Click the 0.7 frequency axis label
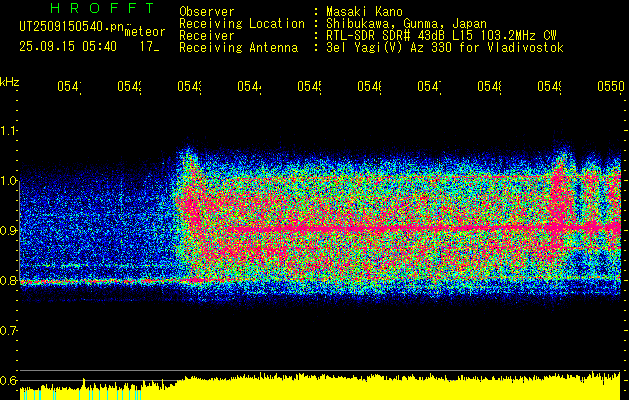The height and width of the screenshot is (400, 629). click(9, 331)
